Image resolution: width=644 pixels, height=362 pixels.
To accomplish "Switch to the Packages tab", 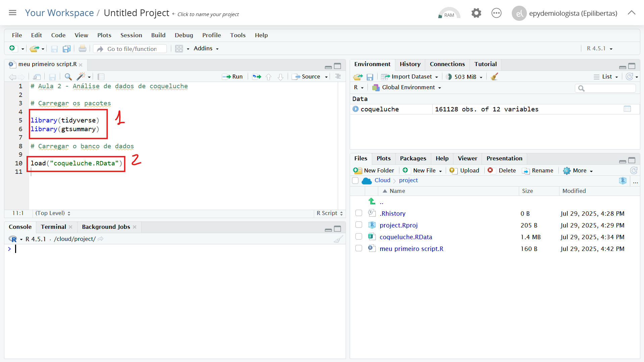I will 413,158.
